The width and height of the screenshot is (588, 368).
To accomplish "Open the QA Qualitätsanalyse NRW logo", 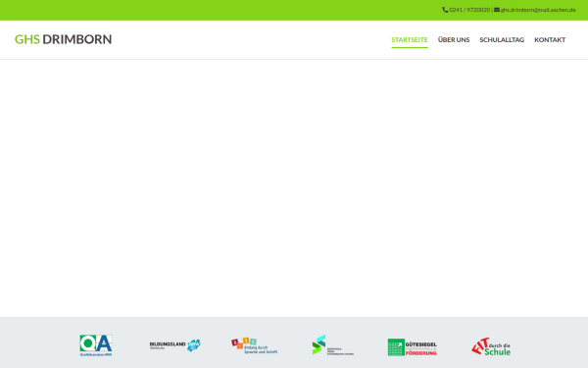I will [x=96, y=345].
